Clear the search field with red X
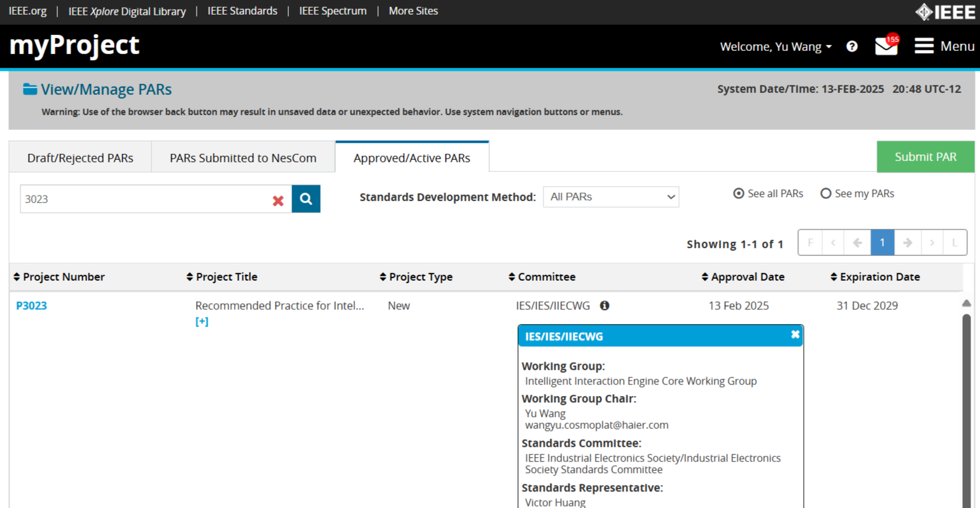Viewport: 980px width, 508px height. [278, 201]
